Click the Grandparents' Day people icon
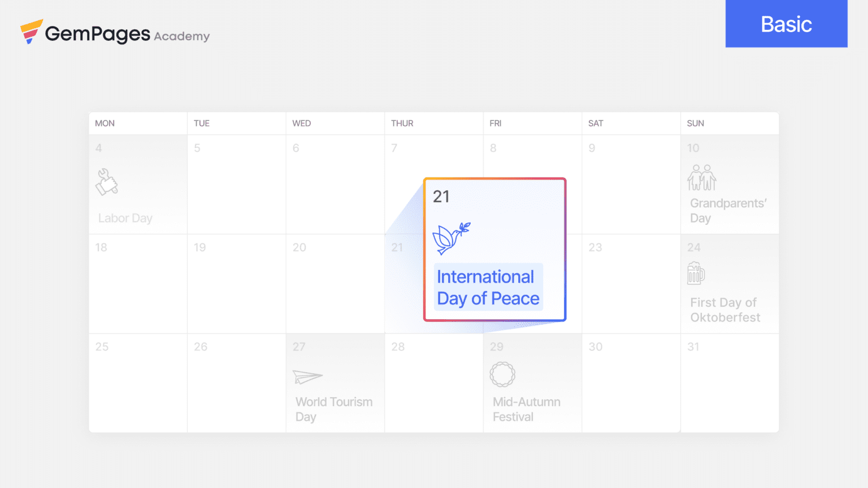Screen dimensions: 868x488 click(x=702, y=177)
